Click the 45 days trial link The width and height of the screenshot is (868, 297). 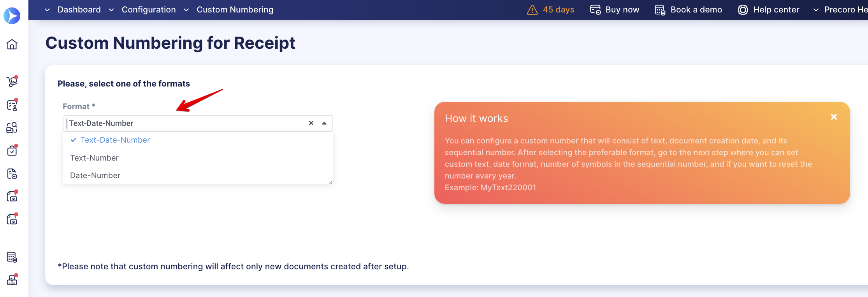pyautogui.click(x=559, y=10)
